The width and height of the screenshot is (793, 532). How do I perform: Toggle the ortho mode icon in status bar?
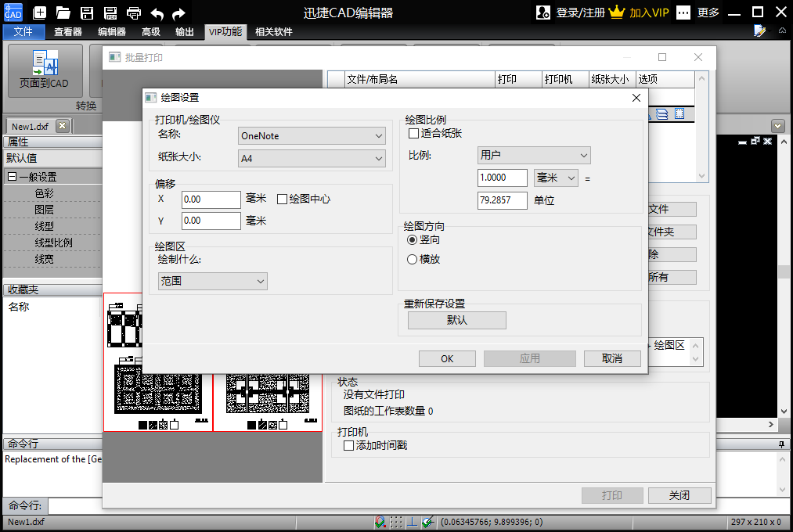point(413,522)
